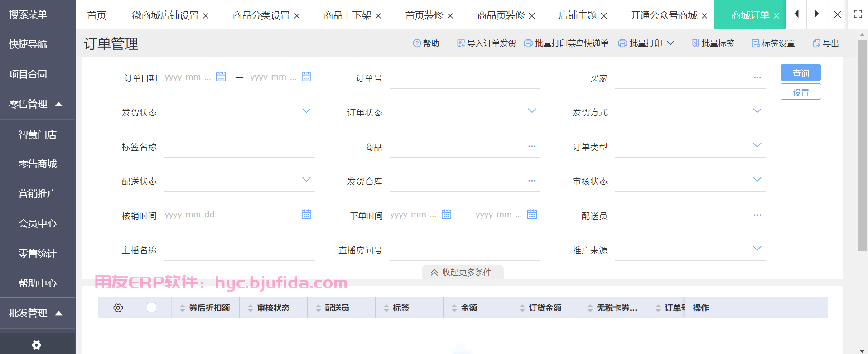Open table column settings gear
This screenshot has height=354, width=868.
coord(118,308)
